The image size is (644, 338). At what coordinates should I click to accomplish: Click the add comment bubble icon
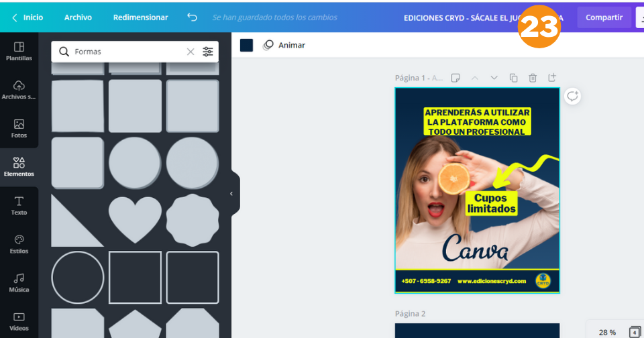click(x=572, y=97)
